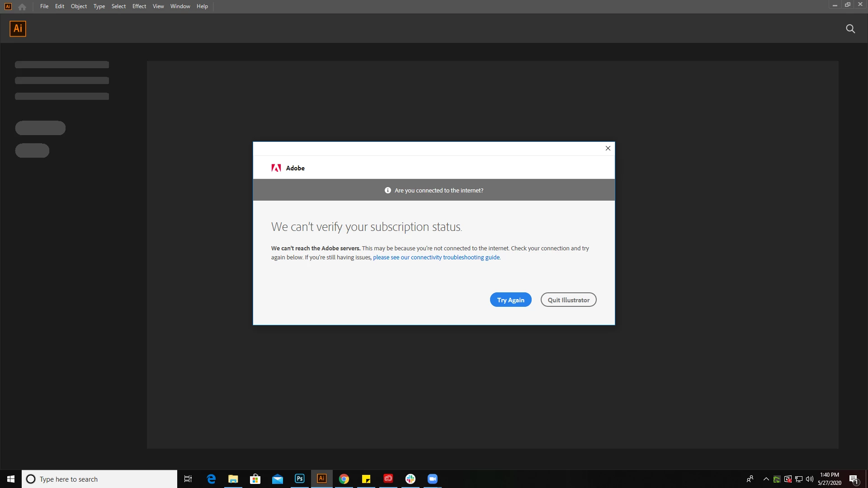The height and width of the screenshot is (488, 868).
Task: Close the Adobe subscription dialog
Action: (x=608, y=148)
